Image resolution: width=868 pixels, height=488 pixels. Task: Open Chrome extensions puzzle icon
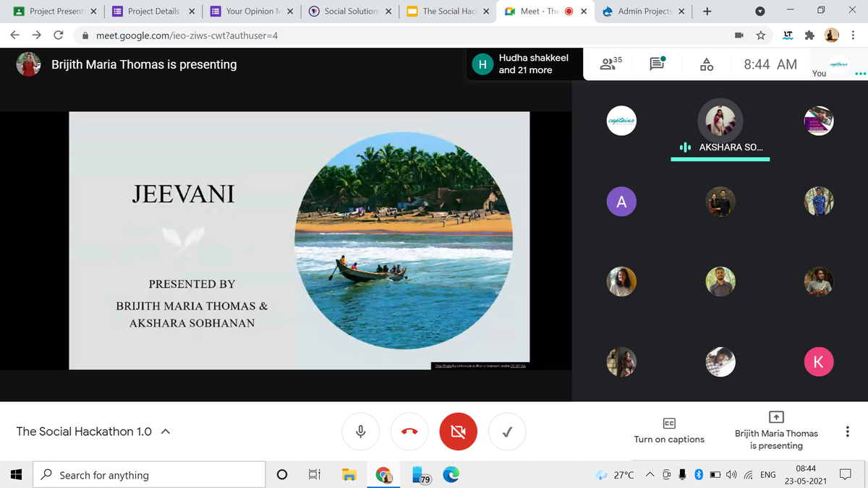tap(808, 35)
